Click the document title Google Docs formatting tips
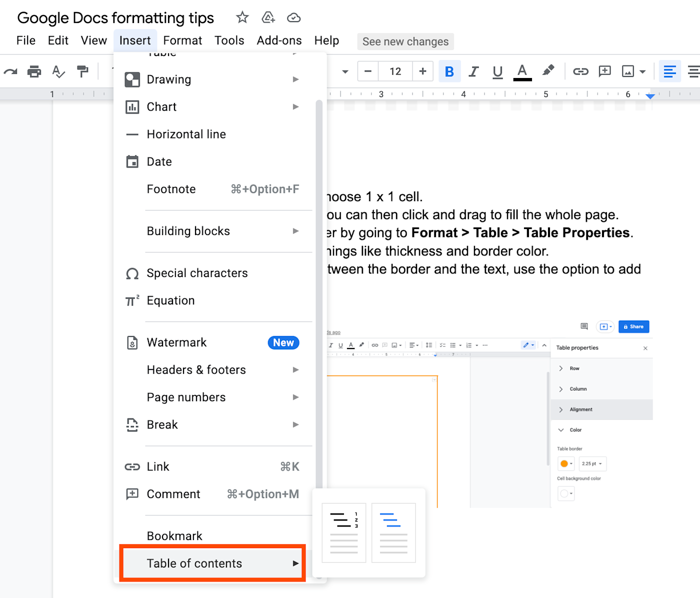This screenshot has width=700, height=598. [x=115, y=18]
